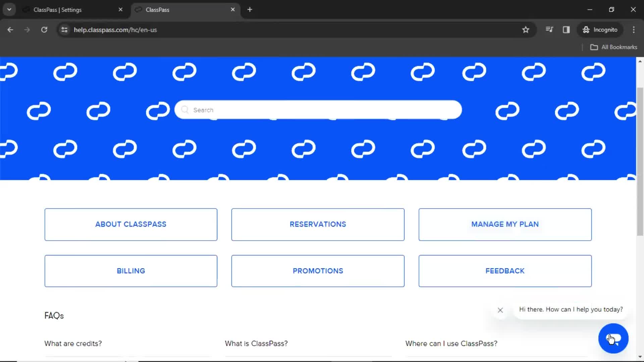Open the PROMOTIONS category
Viewport: 644px width, 362px height.
click(318, 271)
